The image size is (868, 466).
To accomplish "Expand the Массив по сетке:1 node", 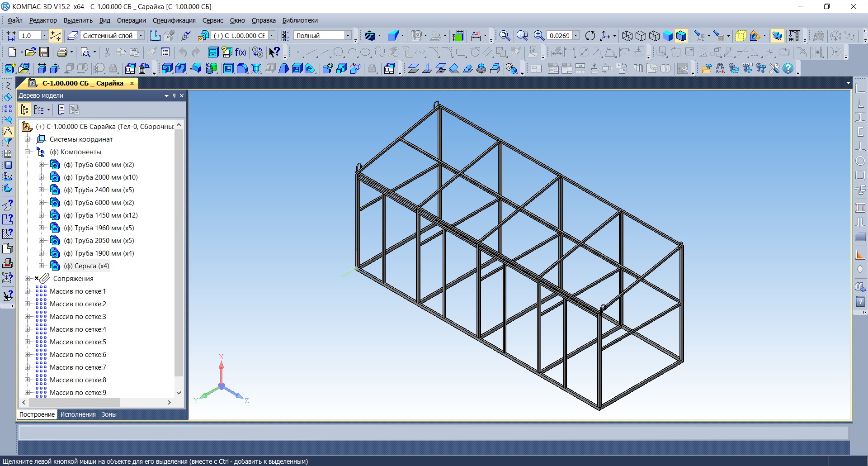I will point(28,291).
